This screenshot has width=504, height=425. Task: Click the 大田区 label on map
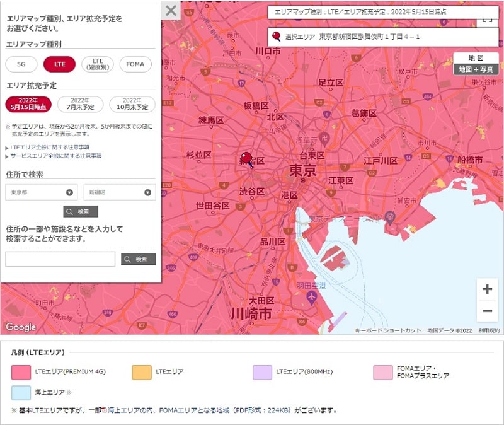261,301
